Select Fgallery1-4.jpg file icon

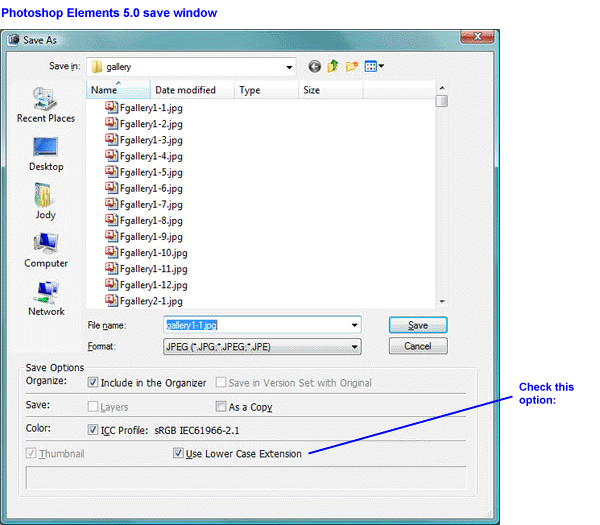coord(111,156)
